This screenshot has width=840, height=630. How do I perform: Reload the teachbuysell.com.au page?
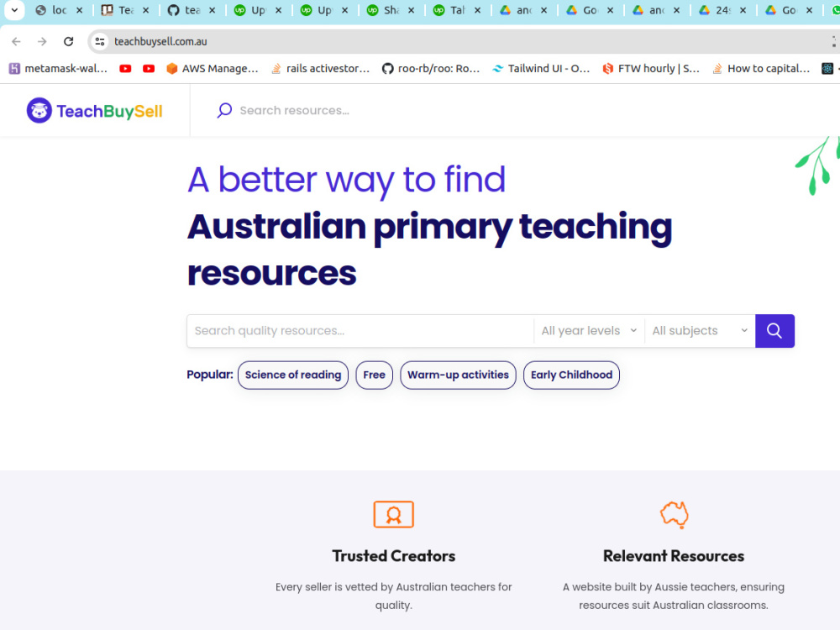tap(69, 41)
